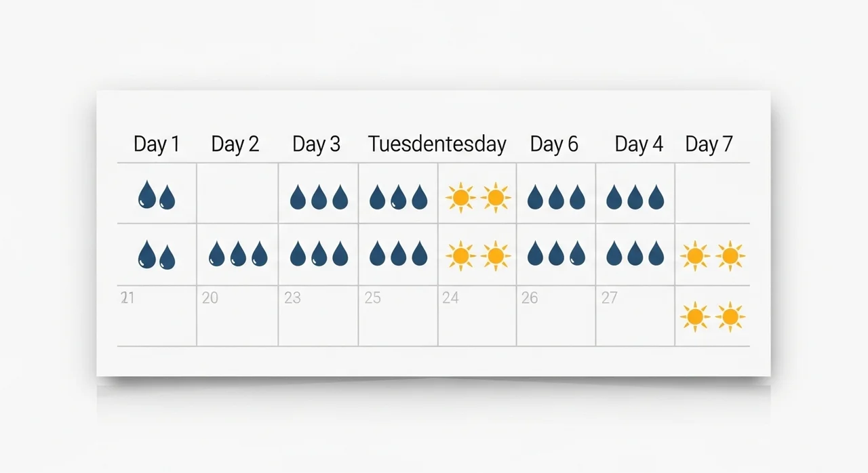Click the sun icons directly above date 24
Viewport: 868px width, 473px height.
coord(477,255)
